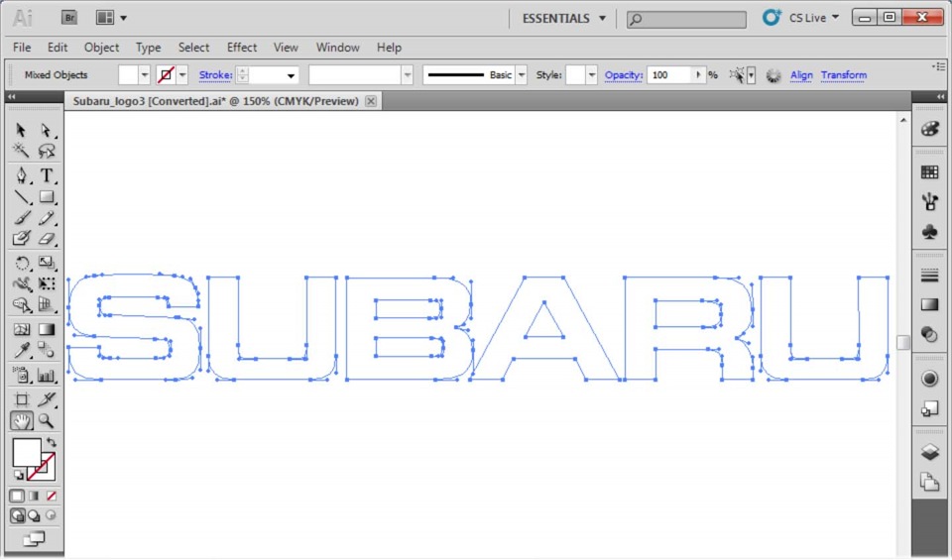The height and width of the screenshot is (560, 952).
Task: Open the File menu
Action: click(22, 48)
